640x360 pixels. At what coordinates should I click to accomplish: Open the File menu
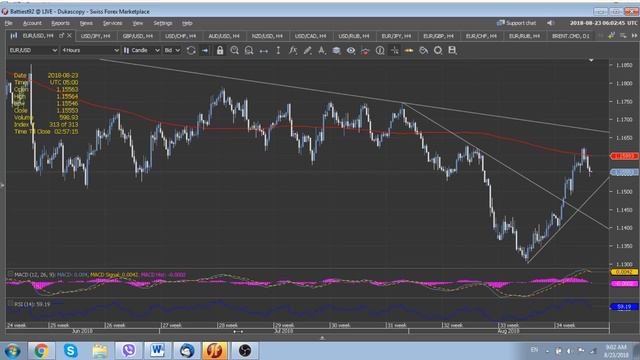(x=9, y=23)
